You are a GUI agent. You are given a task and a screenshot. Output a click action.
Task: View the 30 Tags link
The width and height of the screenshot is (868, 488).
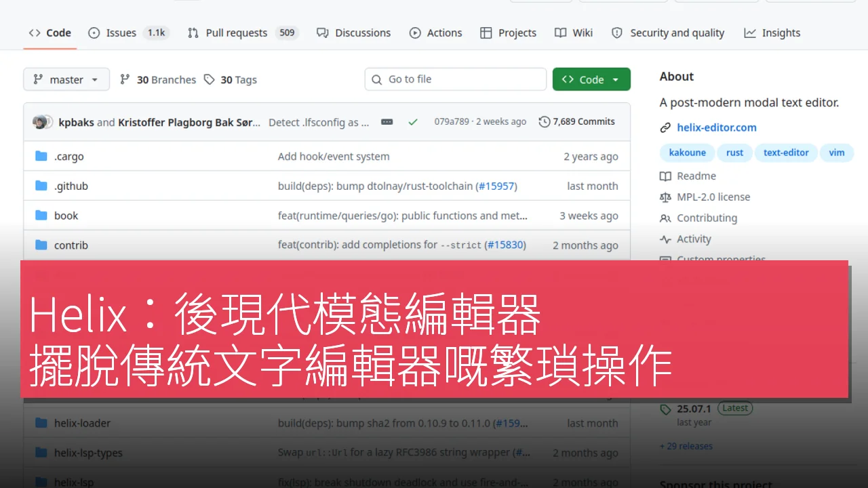[231, 79]
